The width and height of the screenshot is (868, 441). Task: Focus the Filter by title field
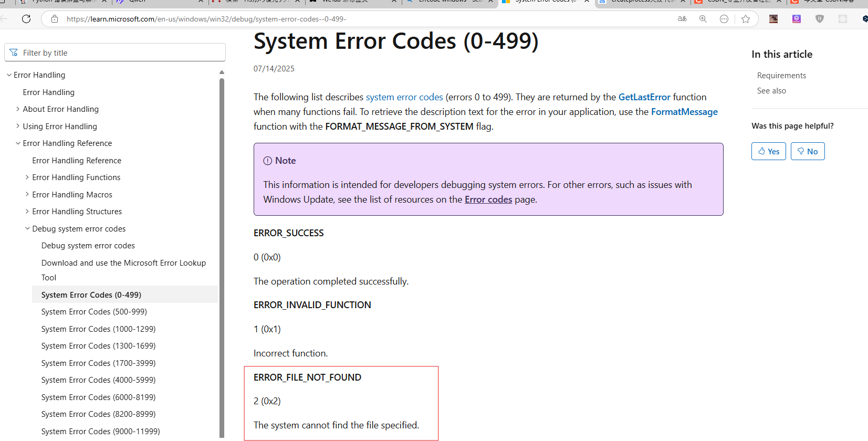point(115,52)
